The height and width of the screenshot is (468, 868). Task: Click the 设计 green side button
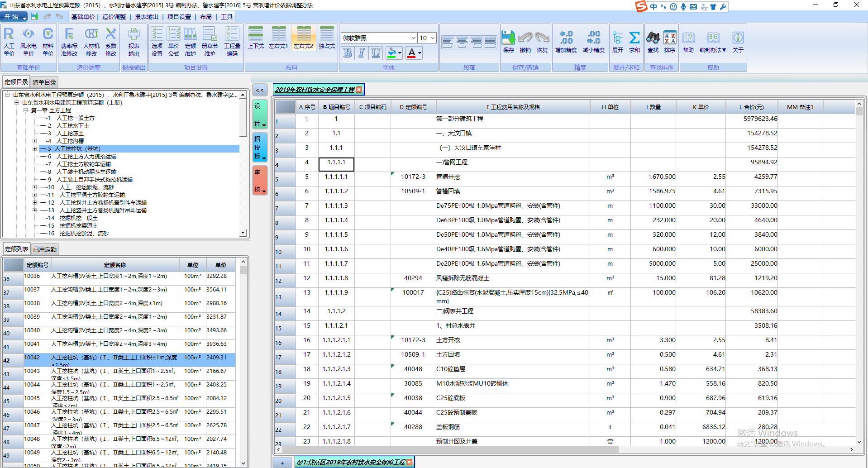click(260, 115)
